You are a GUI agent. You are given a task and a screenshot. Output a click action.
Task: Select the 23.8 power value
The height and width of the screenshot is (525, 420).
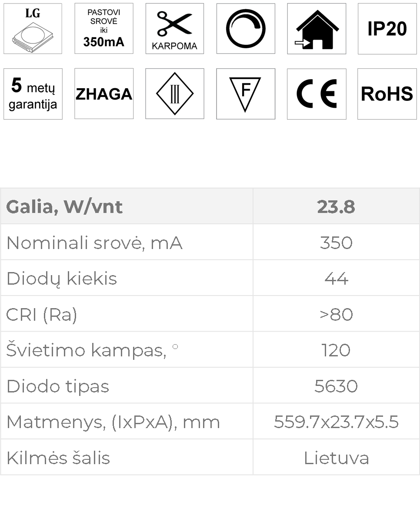(336, 207)
